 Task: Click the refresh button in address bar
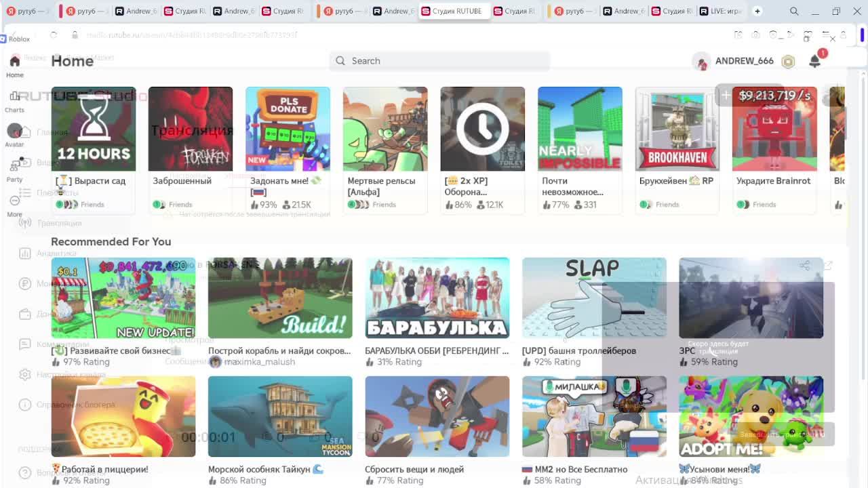[x=54, y=35]
